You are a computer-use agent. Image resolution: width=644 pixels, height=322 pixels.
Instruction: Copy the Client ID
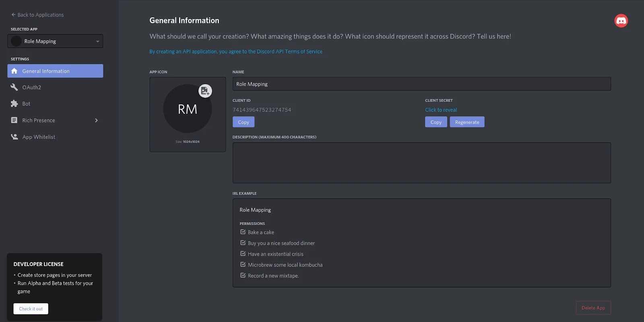(243, 122)
